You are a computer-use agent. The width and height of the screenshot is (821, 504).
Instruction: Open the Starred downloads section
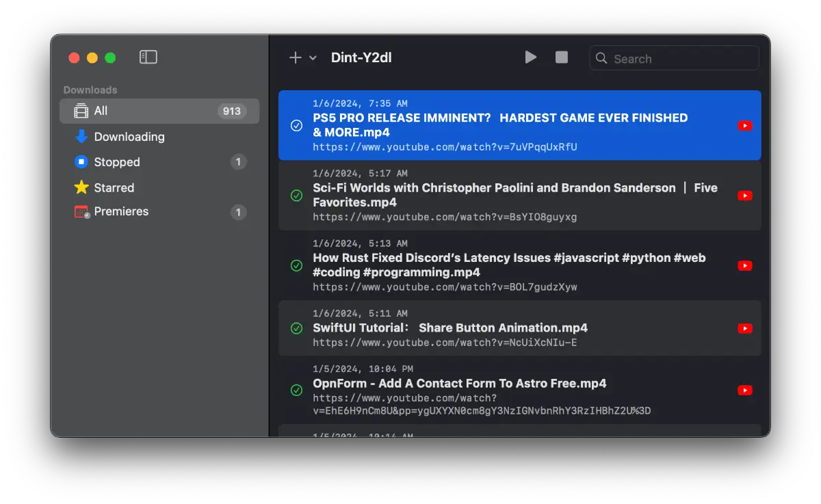coord(114,187)
